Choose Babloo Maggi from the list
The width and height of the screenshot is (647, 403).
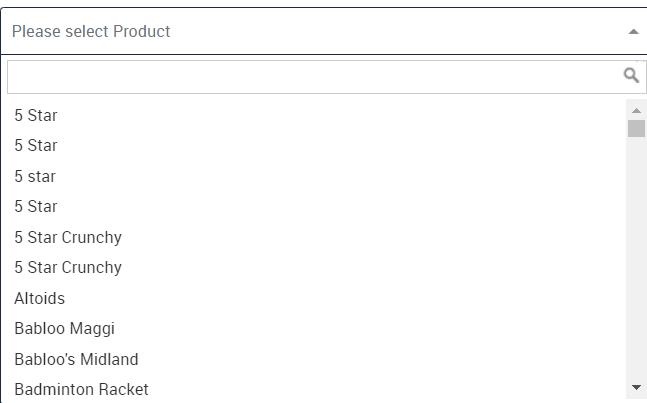click(316, 329)
